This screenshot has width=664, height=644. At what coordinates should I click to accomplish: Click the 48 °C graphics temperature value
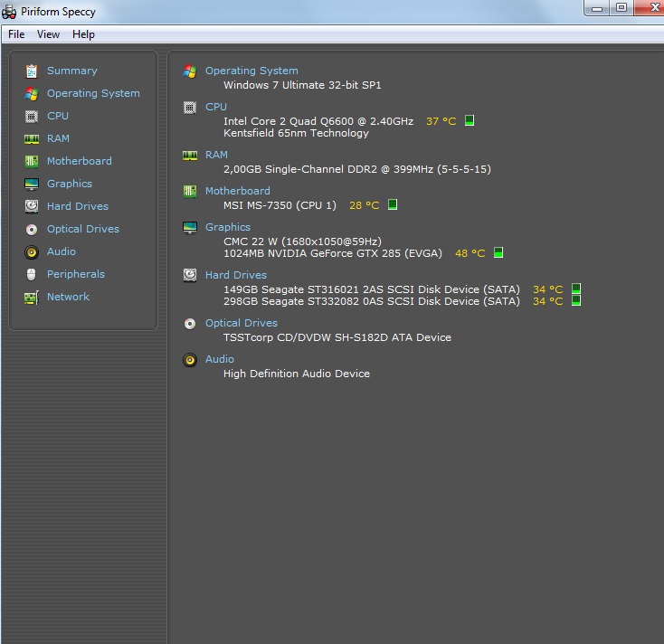[470, 253]
